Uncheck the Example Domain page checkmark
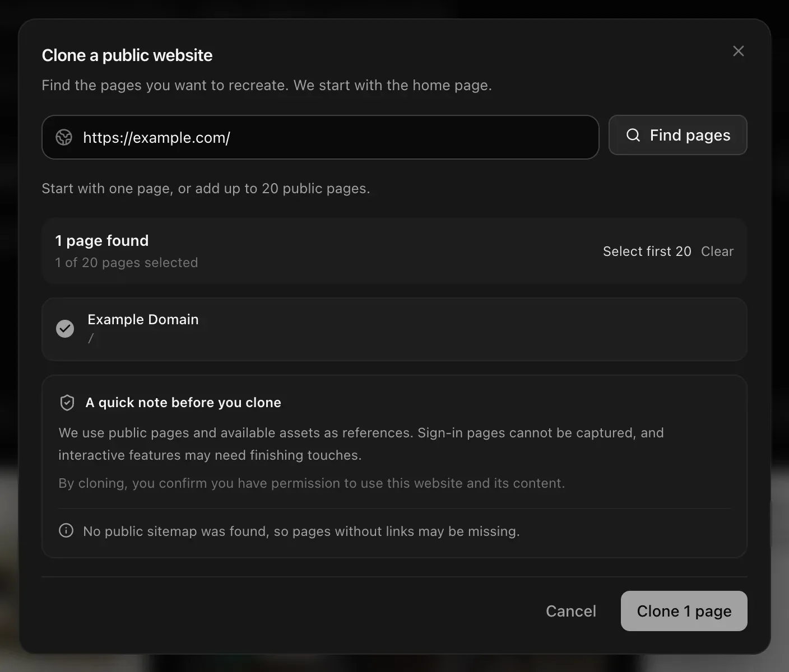Image resolution: width=789 pixels, height=672 pixels. [x=65, y=329]
